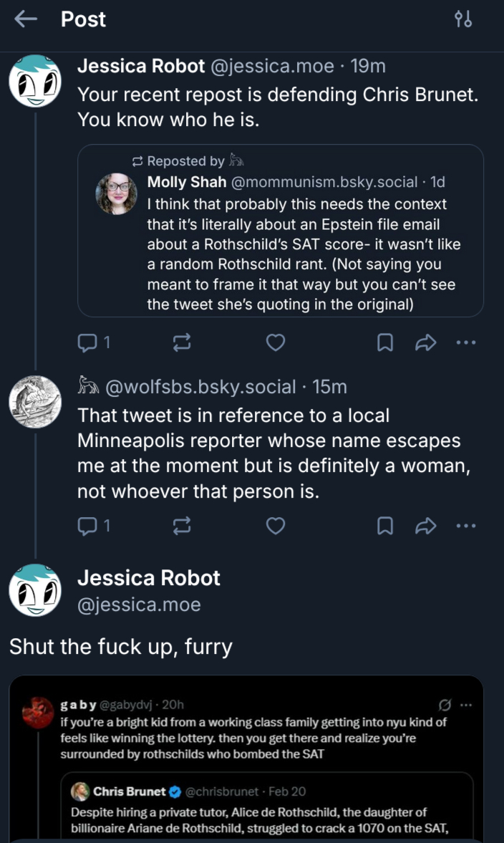The width and height of the screenshot is (504, 843).
Task: Repost the wolfsbs reply
Action: click(182, 526)
